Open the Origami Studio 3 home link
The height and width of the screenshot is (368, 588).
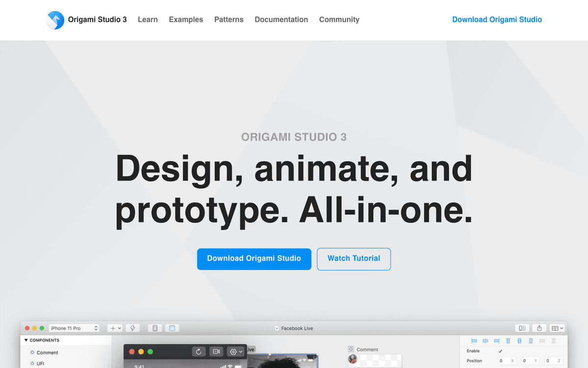[97, 20]
